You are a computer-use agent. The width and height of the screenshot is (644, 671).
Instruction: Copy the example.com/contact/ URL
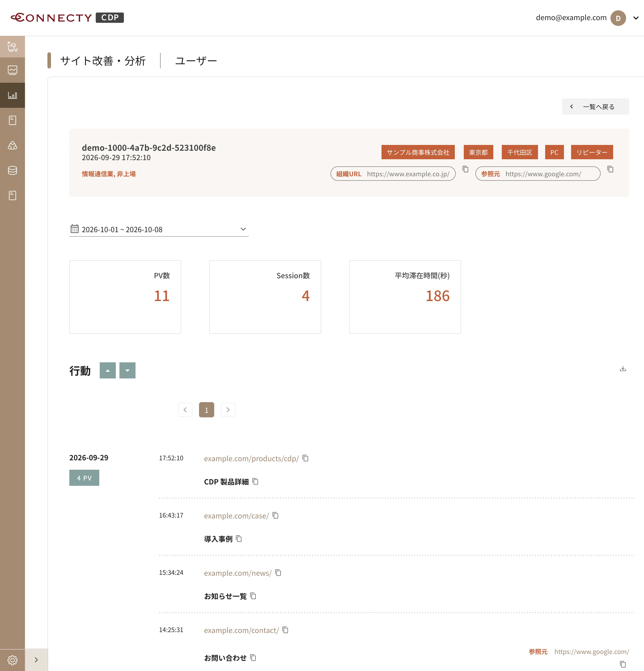(x=285, y=630)
